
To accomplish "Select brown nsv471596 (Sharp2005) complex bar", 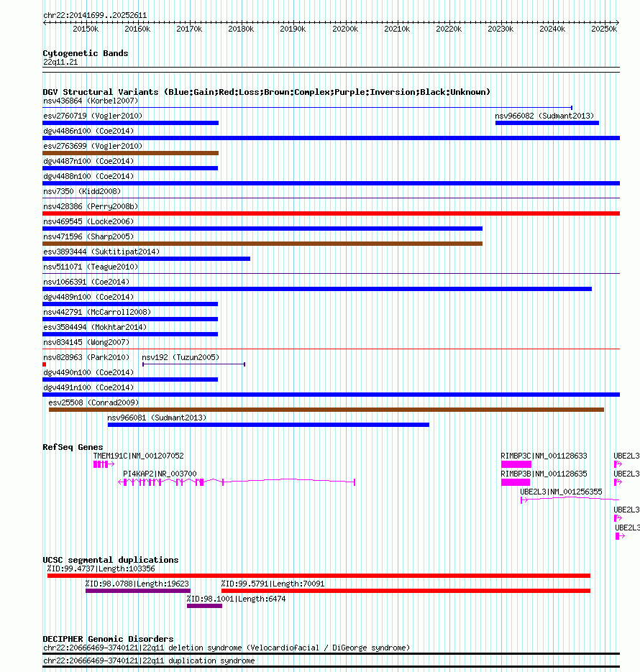I will 262,244.
